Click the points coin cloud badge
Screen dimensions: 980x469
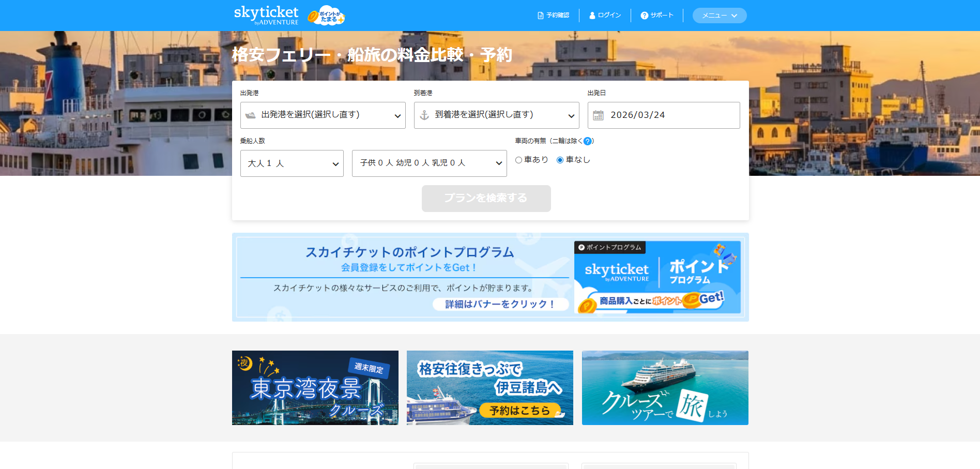(327, 16)
